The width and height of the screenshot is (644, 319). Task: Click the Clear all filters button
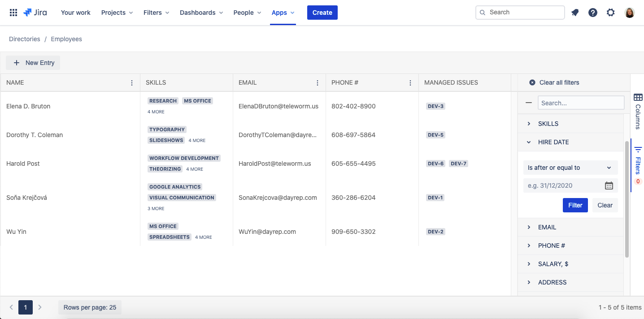(x=554, y=82)
